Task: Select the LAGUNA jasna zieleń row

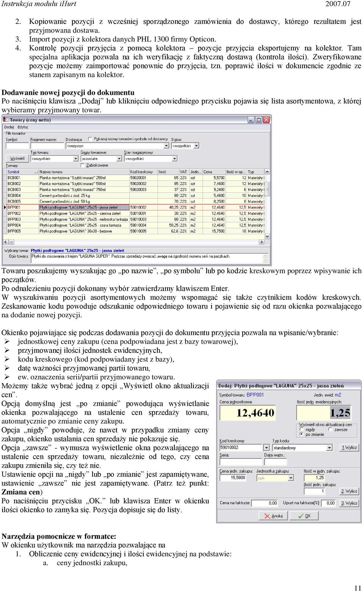Action: point(135,207)
